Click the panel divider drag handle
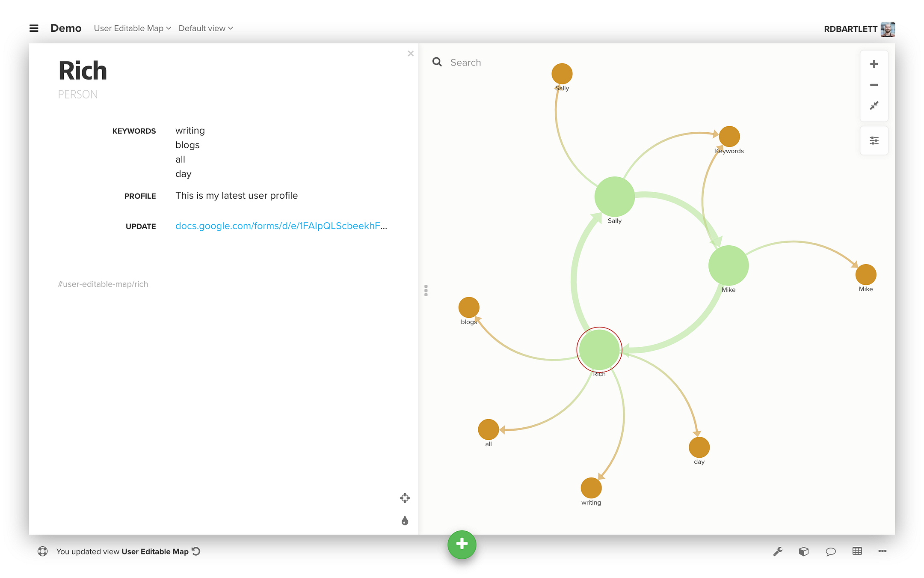Image resolution: width=924 pixels, height=578 pixels. (x=426, y=291)
